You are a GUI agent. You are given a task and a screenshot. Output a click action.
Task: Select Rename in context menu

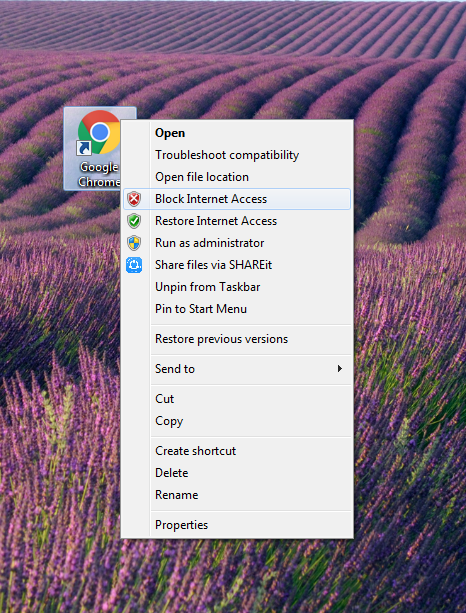[237, 495]
